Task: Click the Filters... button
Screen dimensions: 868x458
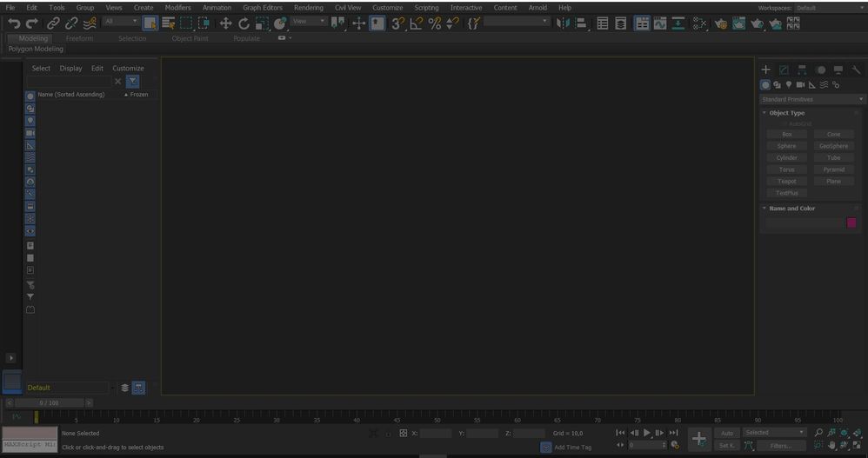Action: pyautogui.click(x=780, y=446)
